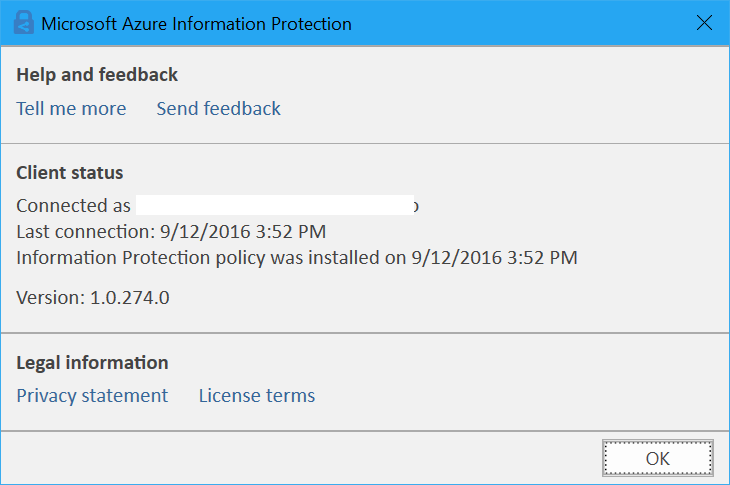The width and height of the screenshot is (730, 485).
Task: Click the Connected as label
Action: 73,206
